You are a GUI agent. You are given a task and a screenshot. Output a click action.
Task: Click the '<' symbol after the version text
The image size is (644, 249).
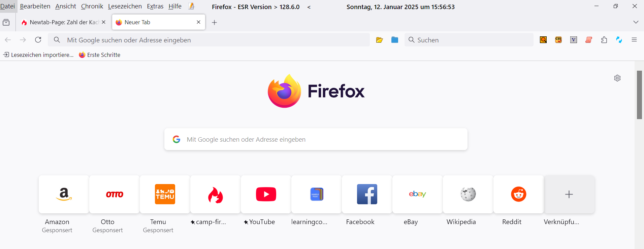309,7
